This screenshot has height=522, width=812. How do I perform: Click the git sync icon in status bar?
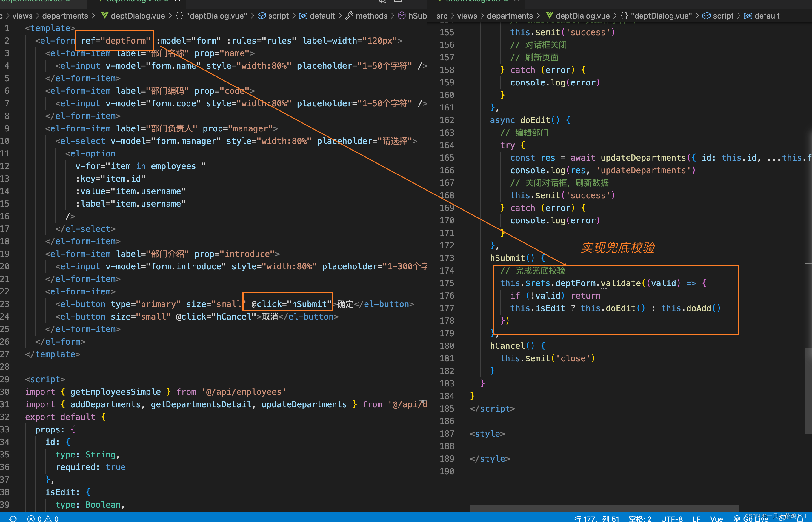pyautogui.click(x=13, y=518)
